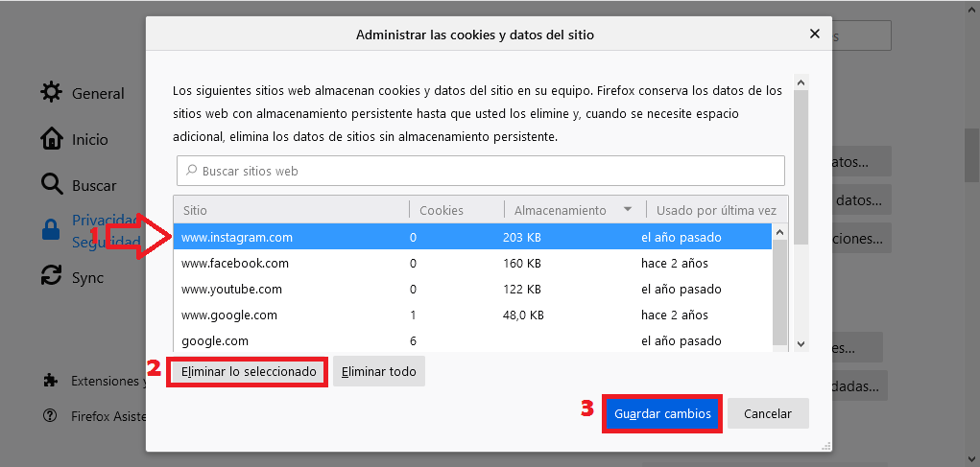Close the cookies dialog with X

pyautogui.click(x=814, y=35)
